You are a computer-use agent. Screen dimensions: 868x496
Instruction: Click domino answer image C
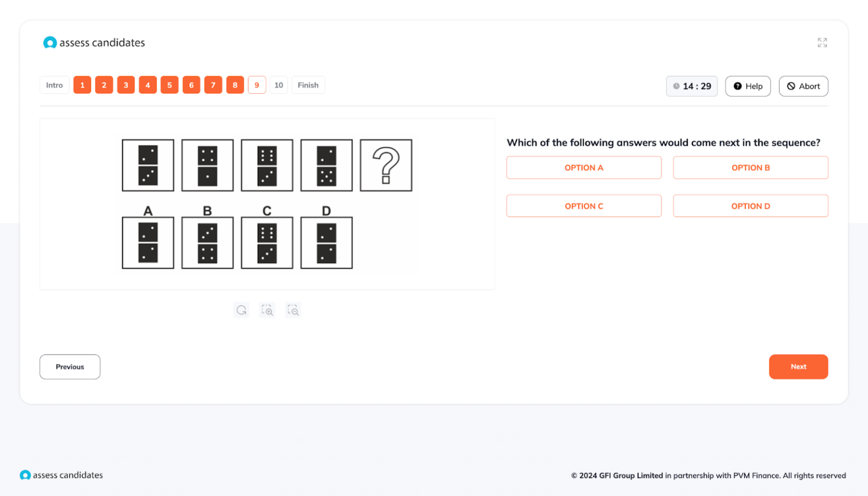pos(267,243)
